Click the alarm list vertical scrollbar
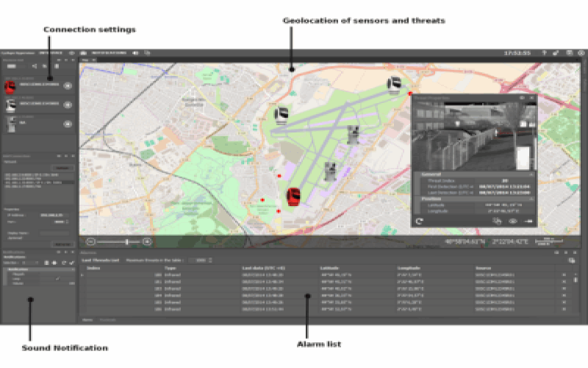The width and height of the screenshot is (588, 368). [576, 280]
